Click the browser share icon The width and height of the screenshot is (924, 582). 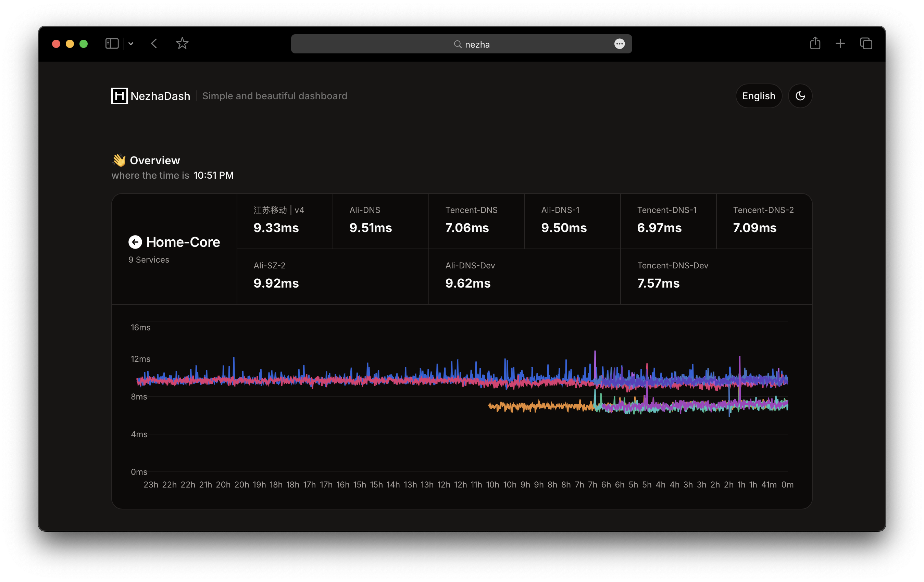coord(815,43)
